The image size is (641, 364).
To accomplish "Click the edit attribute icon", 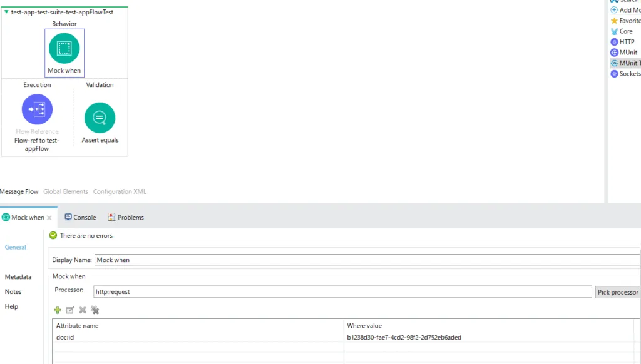I will click(x=70, y=310).
